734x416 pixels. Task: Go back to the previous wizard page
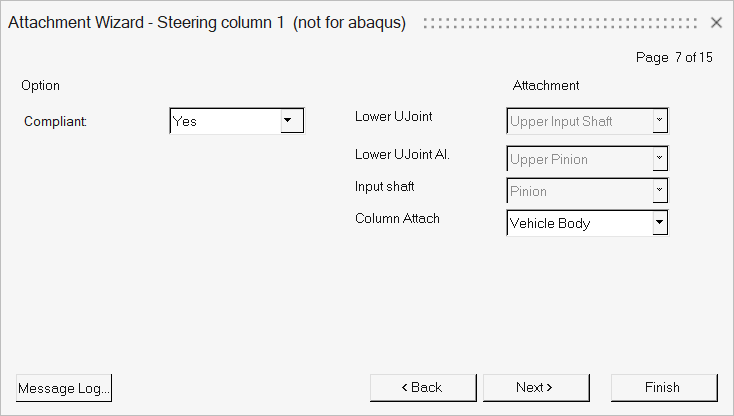pos(423,387)
